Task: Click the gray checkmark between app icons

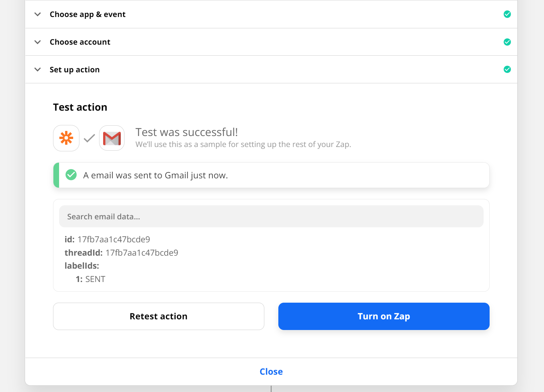Action: (89, 138)
